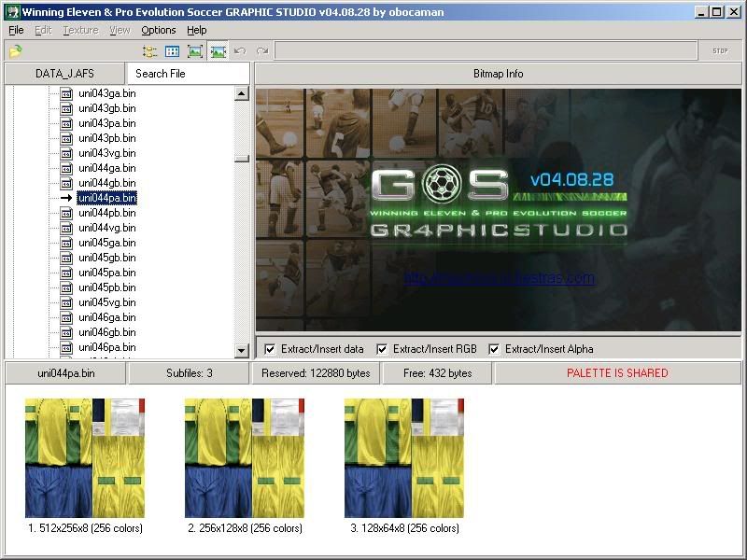747x560 pixels.
Task: Open the Edit menu
Action: (x=43, y=30)
